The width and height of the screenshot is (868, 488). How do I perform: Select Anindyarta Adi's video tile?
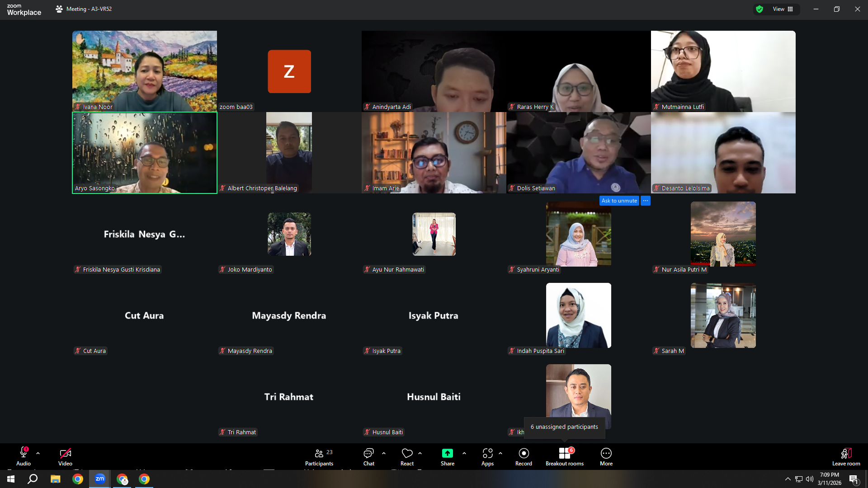434,71
